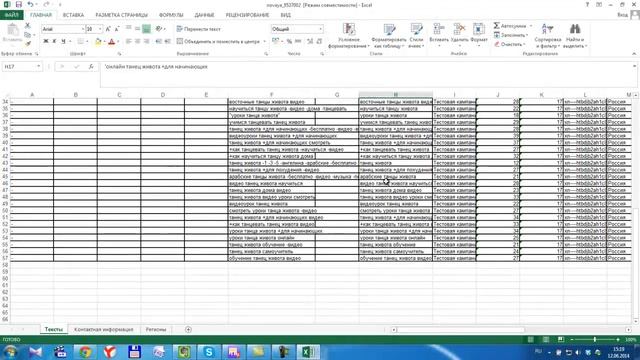Viewport: 640px width, 360px height.
Task: Save the workbook from quick access toolbar
Action: 19,4
